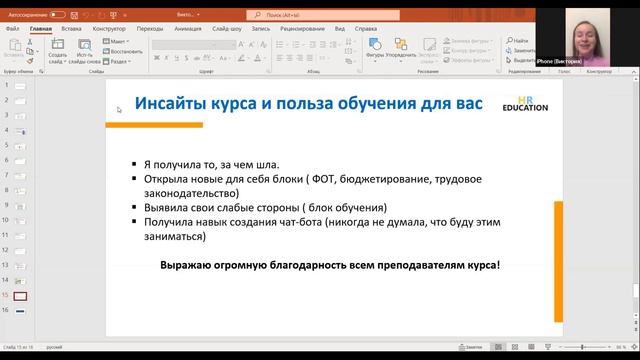640x360 pixels.
Task: Click the Copy icon in the clipboard group
Action: (x=30, y=51)
